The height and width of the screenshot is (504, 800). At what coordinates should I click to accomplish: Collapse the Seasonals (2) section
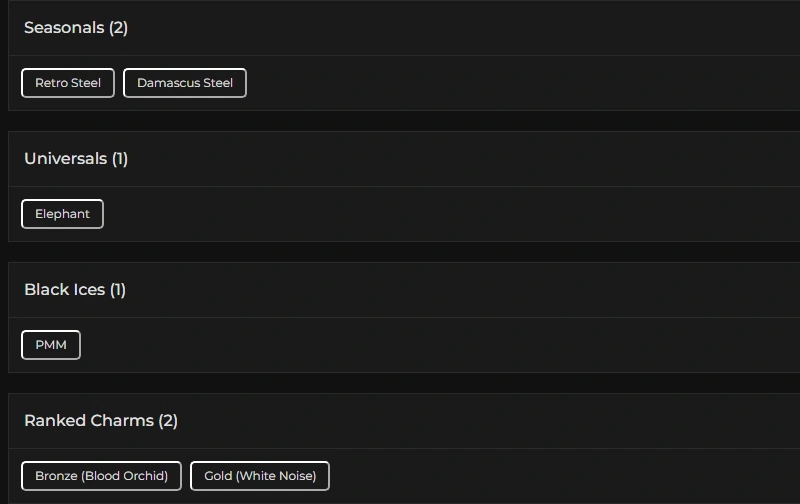coord(400,28)
